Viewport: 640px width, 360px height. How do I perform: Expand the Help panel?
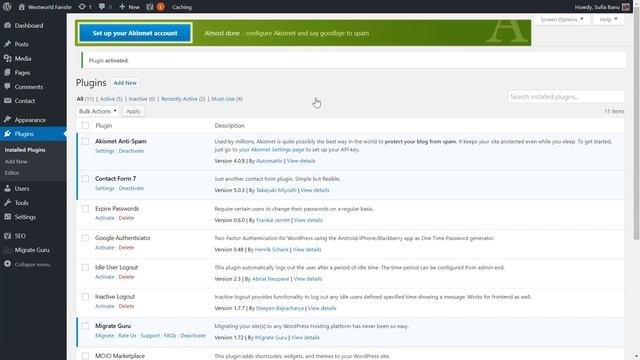(x=608, y=19)
